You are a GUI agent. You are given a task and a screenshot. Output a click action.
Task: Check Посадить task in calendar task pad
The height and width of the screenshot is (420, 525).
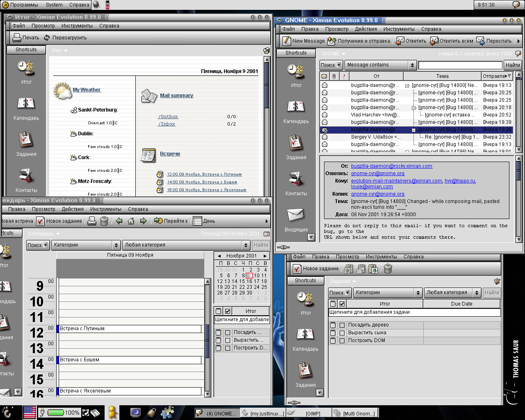coord(228,332)
